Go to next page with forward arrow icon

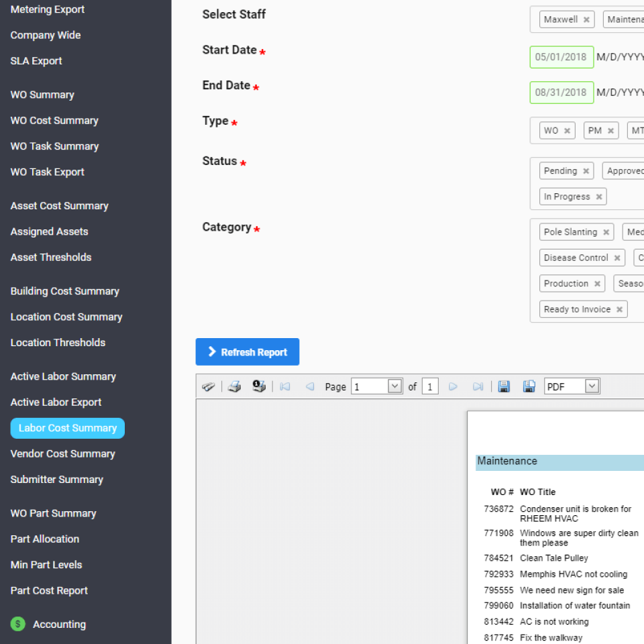click(453, 386)
